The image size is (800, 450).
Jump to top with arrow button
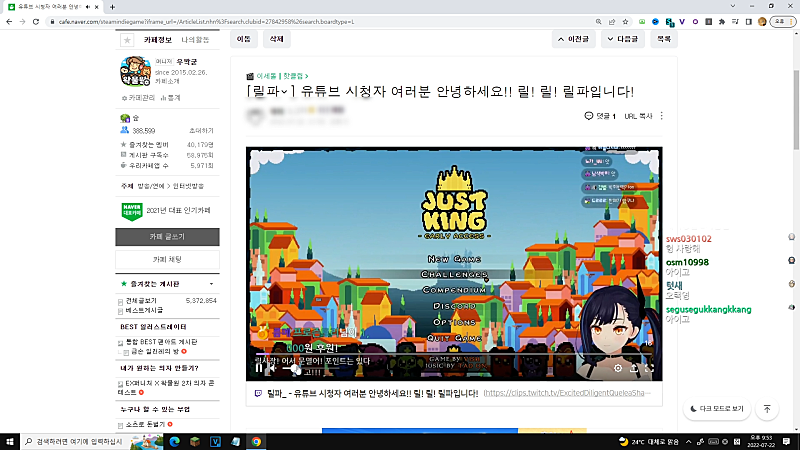pyautogui.click(x=767, y=409)
